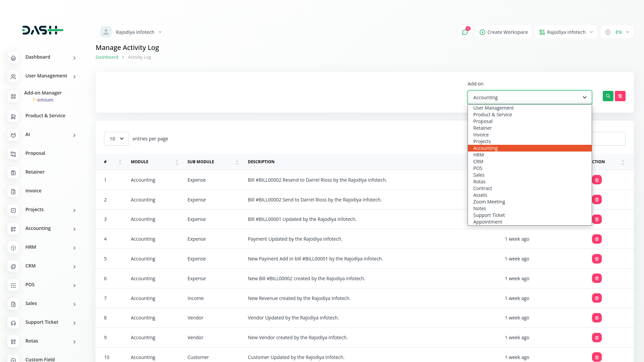The width and height of the screenshot is (644, 362).
Task: Sort by the Sub Module column
Action: (x=237, y=162)
